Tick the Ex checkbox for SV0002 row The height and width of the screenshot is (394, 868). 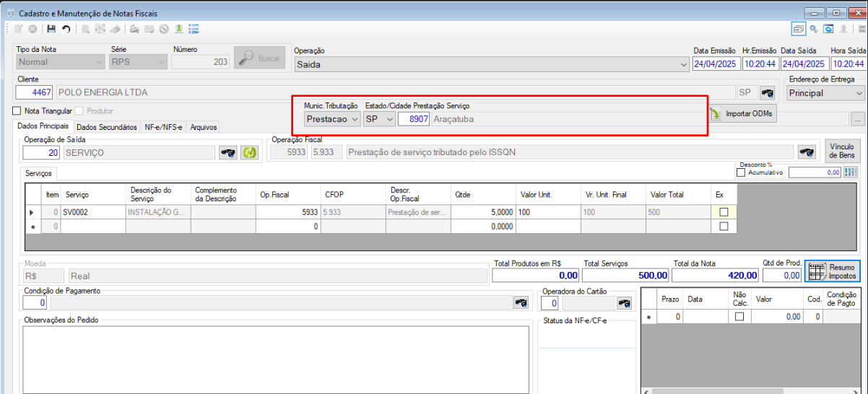(724, 212)
